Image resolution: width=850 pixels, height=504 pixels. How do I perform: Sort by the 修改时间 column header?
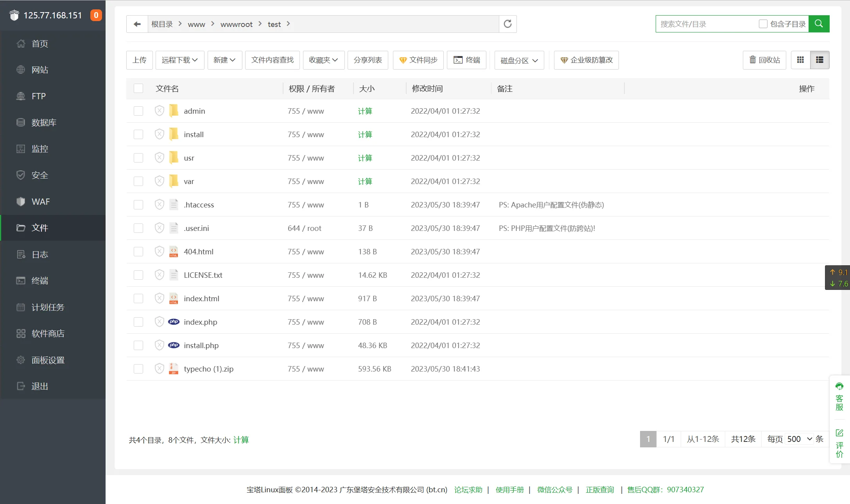click(x=427, y=89)
